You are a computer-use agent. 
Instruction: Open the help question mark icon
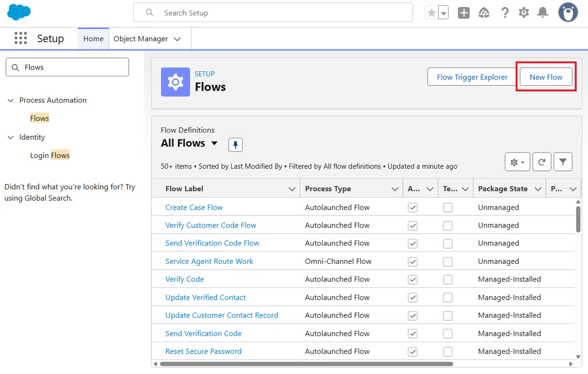tap(505, 13)
